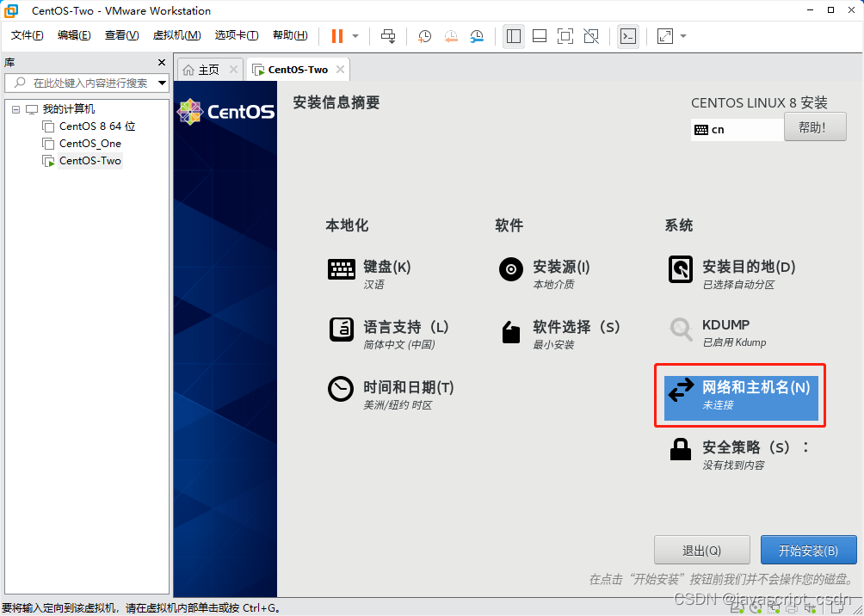The height and width of the screenshot is (616, 864).
Task: Open the snapshot manager
Action: point(477,36)
